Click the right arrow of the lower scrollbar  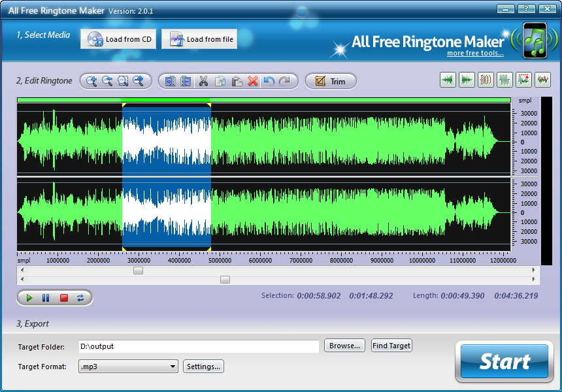point(534,279)
